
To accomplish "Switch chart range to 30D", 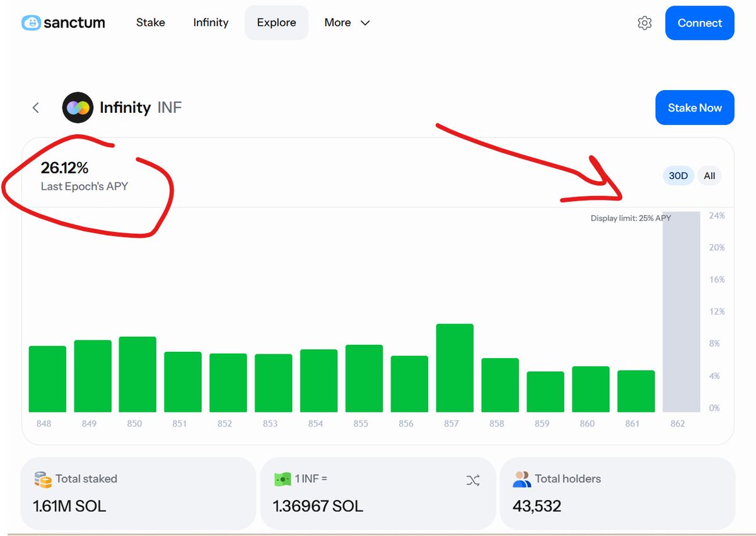I will pos(678,175).
